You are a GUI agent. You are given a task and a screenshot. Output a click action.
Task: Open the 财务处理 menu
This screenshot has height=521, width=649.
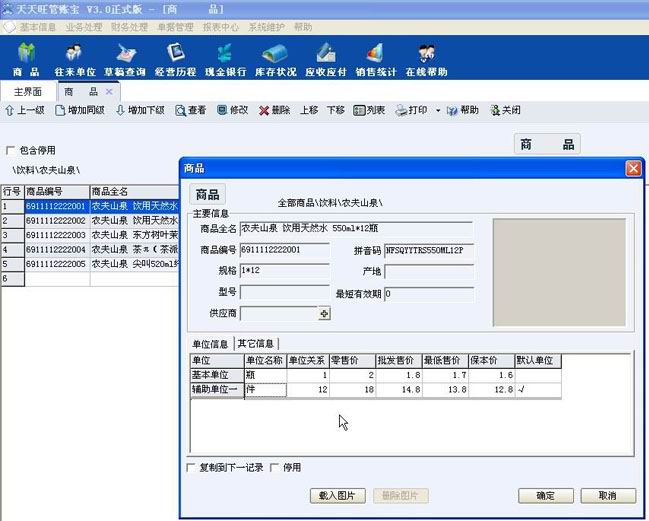(x=129, y=27)
